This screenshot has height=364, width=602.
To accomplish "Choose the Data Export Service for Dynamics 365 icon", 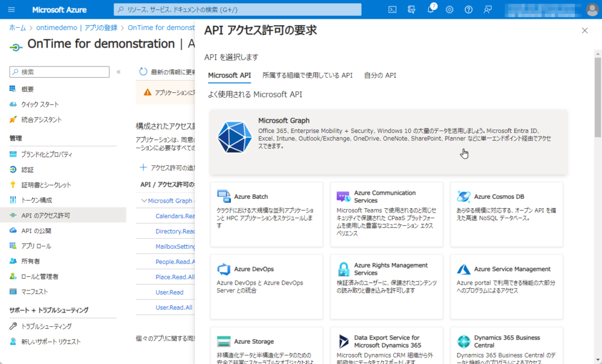I will (x=343, y=341).
